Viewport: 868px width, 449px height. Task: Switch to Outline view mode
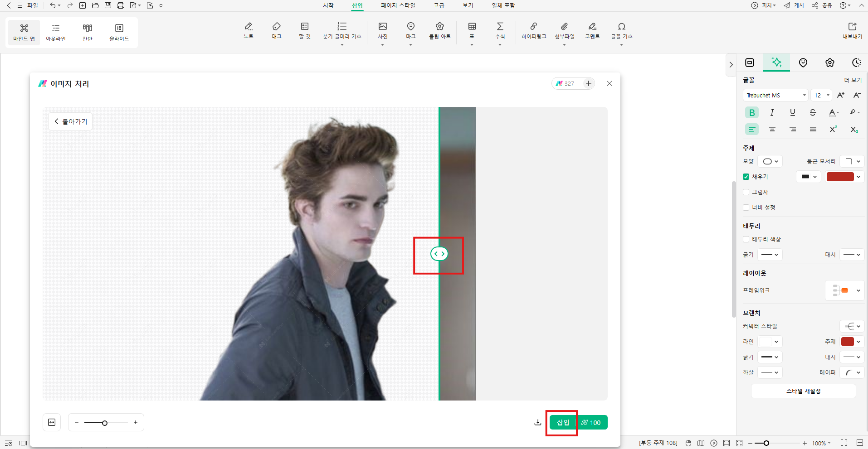56,33
